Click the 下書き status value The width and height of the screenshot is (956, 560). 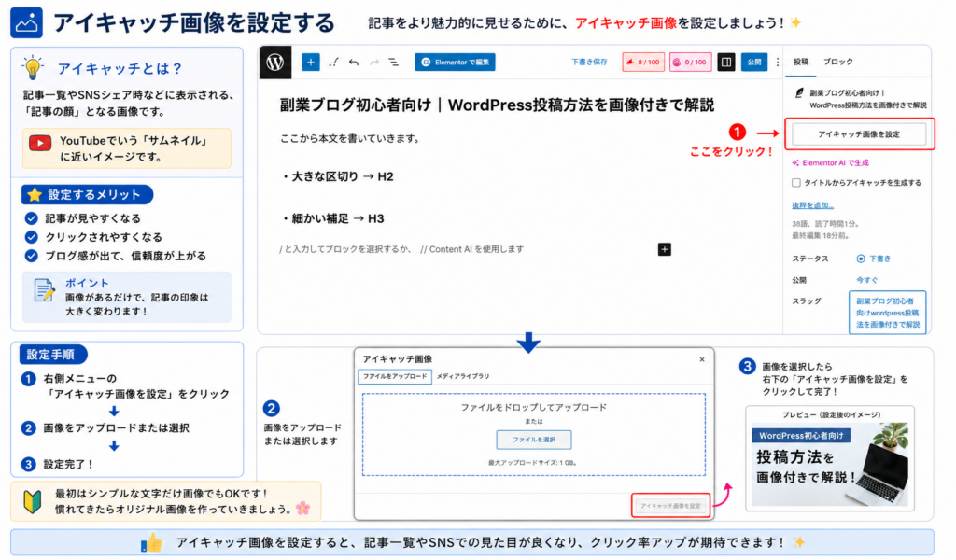click(x=874, y=259)
